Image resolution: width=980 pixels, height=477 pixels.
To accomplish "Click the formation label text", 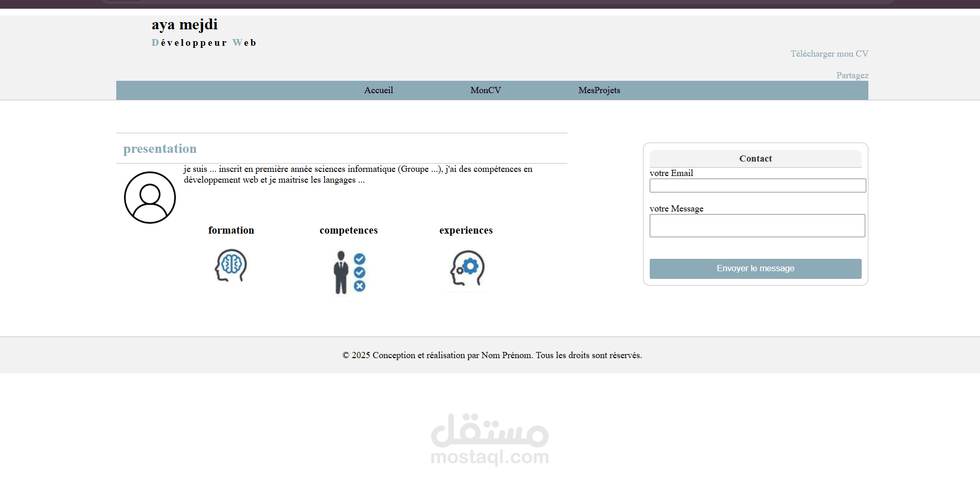I will (x=231, y=230).
